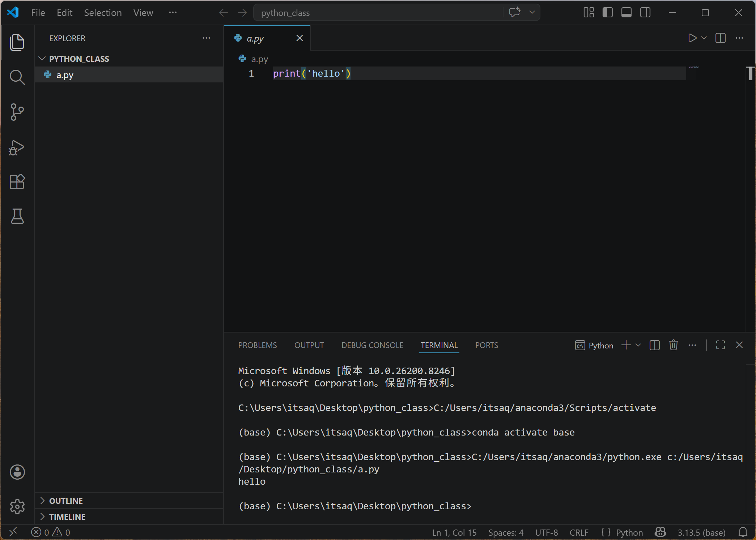
Task: Toggle the Primary Side Bar
Action: tap(608, 13)
